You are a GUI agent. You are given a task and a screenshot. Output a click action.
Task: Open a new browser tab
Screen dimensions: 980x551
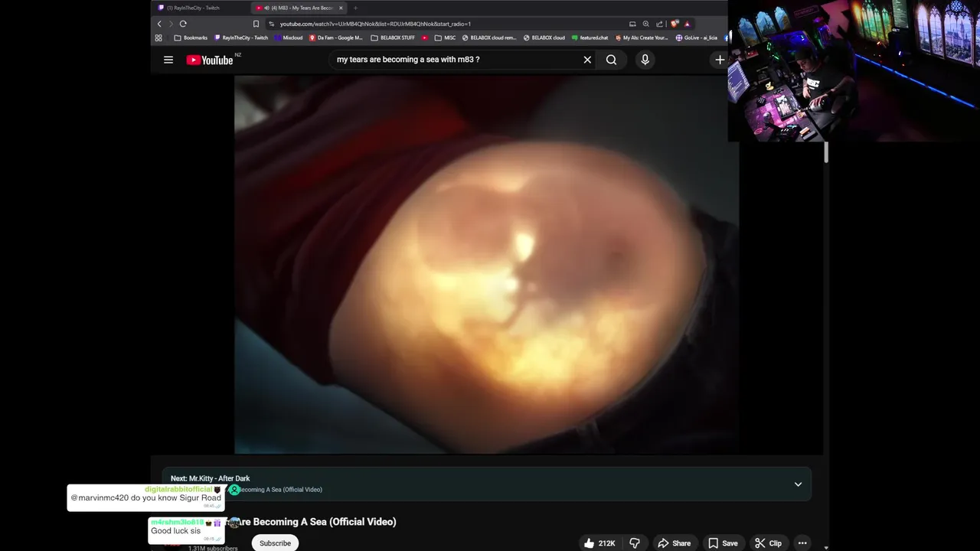click(x=355, y=8)
